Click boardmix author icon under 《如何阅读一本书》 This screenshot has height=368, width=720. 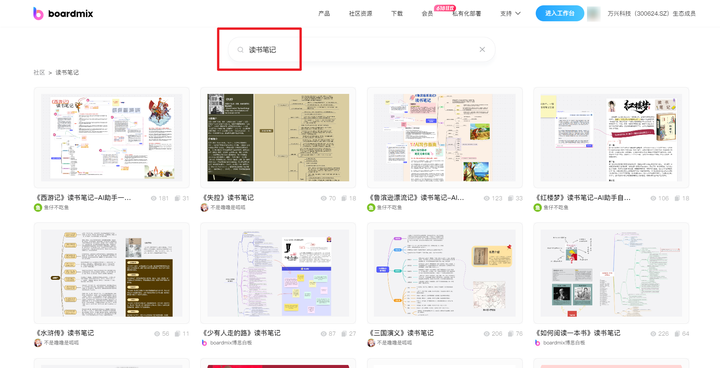537,343
